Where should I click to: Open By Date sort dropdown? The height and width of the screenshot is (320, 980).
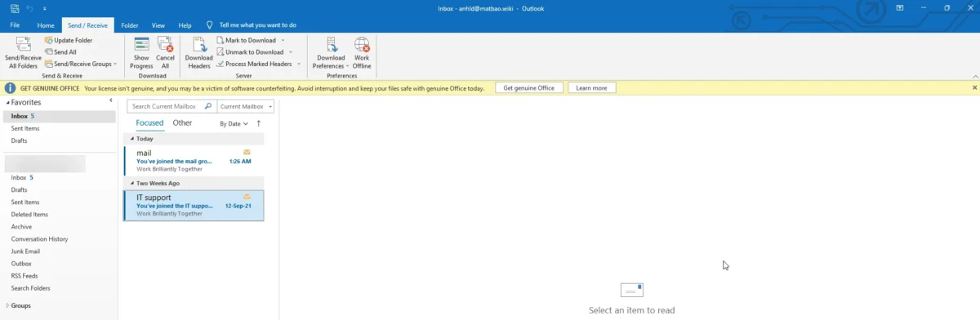coord(234,124)
